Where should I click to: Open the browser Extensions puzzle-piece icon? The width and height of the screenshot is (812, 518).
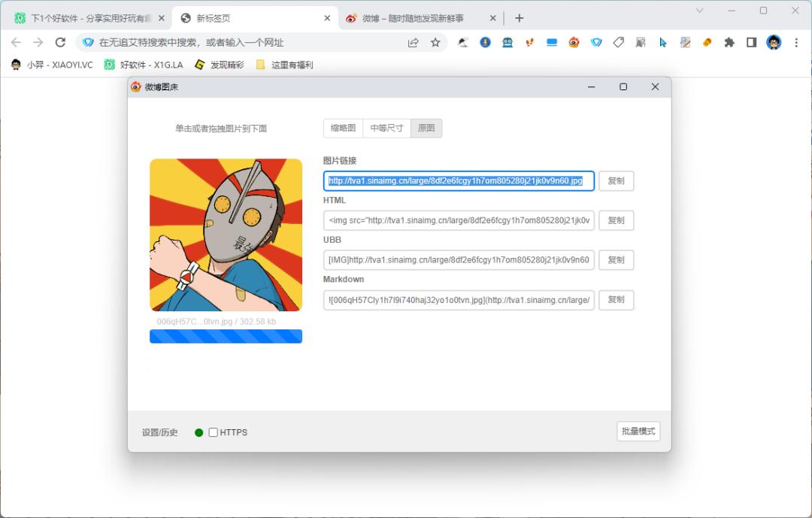point(728,42)
